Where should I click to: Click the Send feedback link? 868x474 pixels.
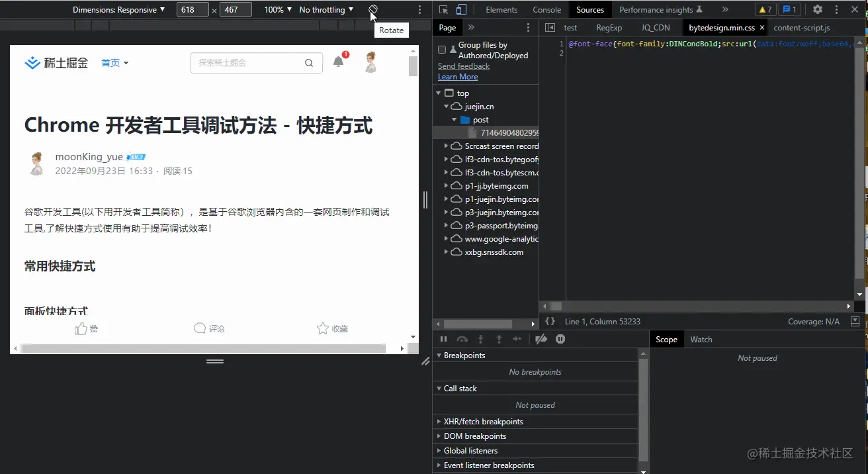click(464, 66)
